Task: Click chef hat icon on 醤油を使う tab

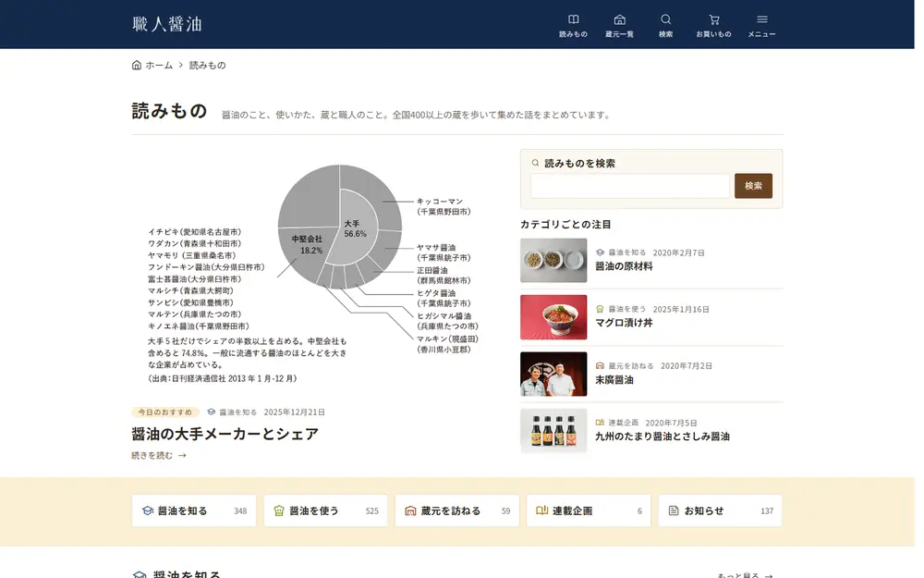Action: point(279,510)
